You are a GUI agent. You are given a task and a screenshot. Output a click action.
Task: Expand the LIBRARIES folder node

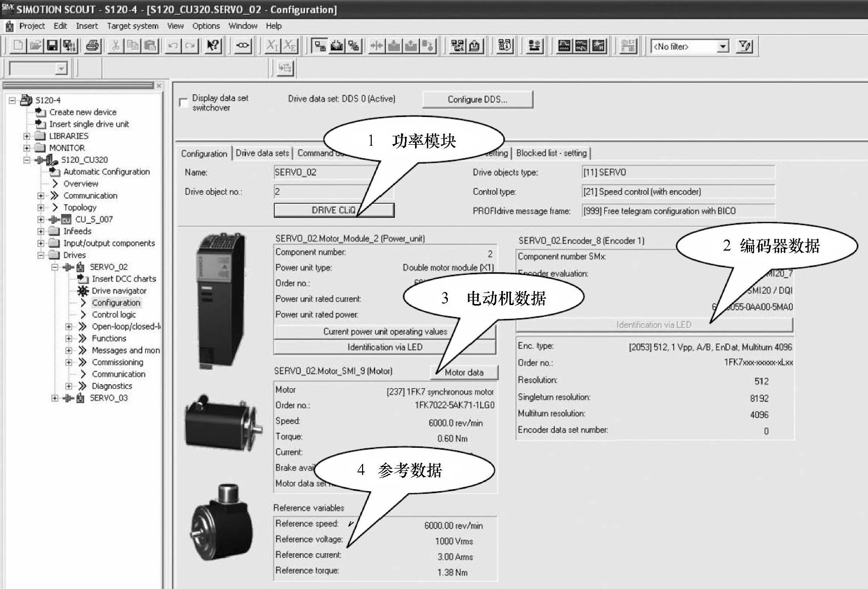[x=27, y=136]
